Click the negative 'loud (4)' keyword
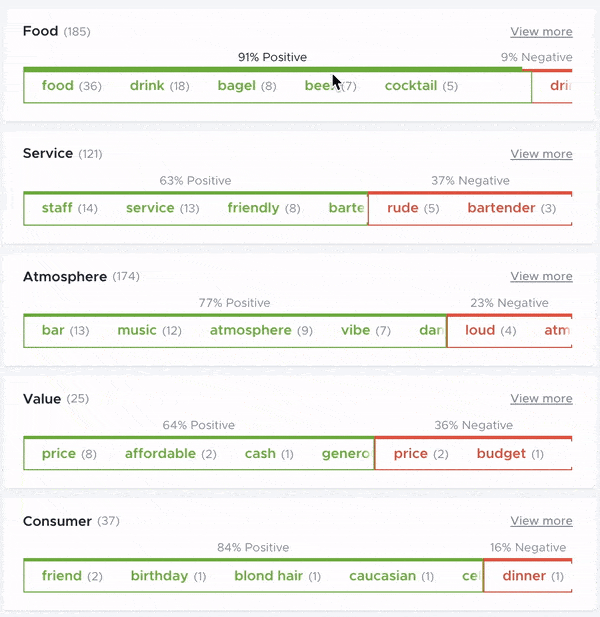The height and width of the screenshot is (617, 600). pyautogui.click(x=490, y=330)
